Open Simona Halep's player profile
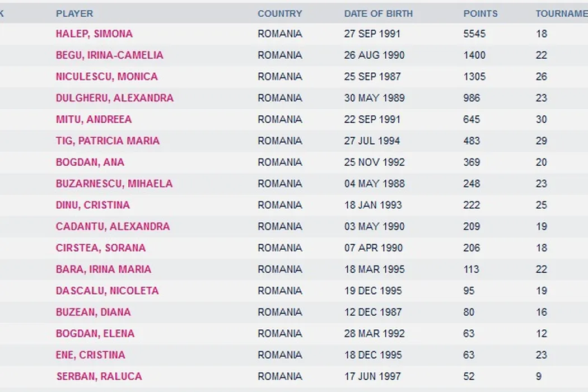588x392 pixels. (94, 34)
